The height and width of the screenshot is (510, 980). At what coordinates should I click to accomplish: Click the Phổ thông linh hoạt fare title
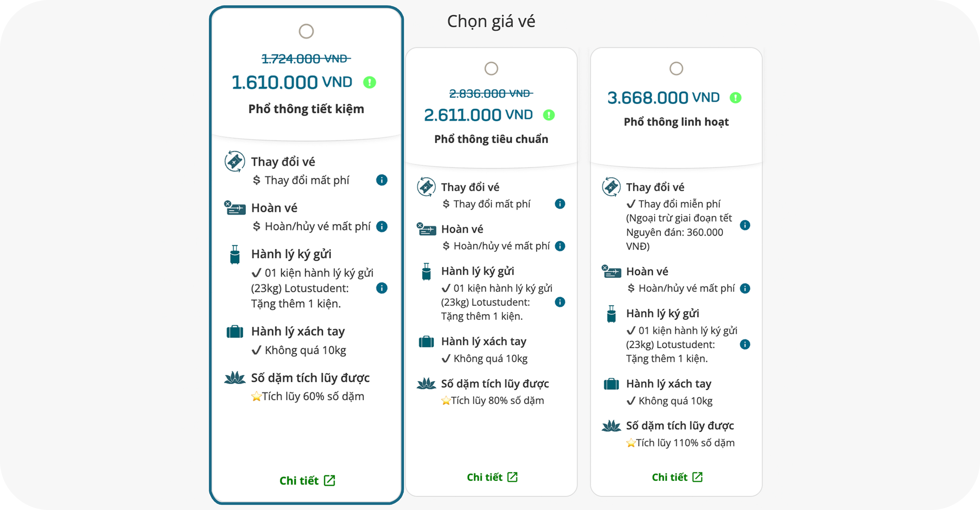click(676, 122)
